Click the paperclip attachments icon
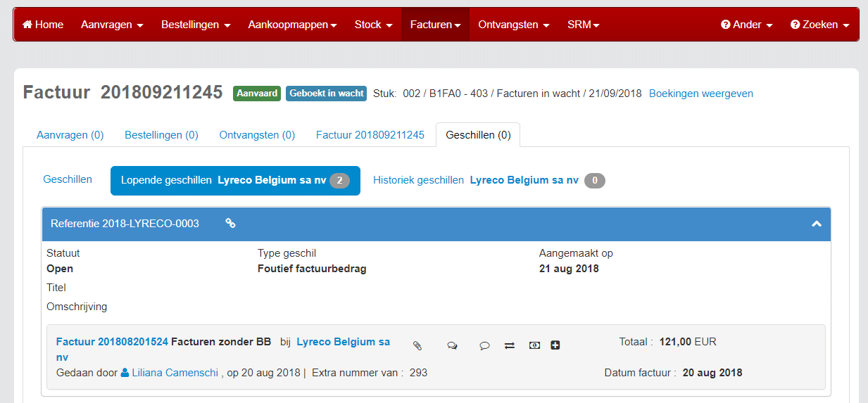This screenshot has height=403, width=868. tap(417, 345)
